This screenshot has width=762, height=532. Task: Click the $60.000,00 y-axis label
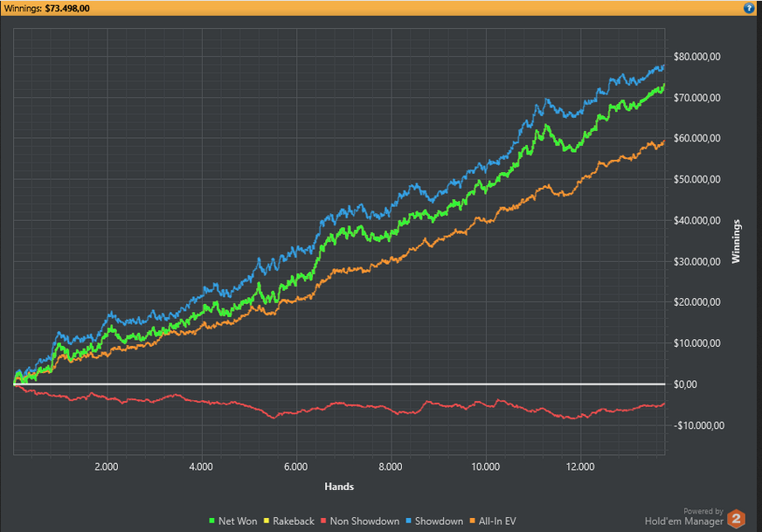[696, 139]
